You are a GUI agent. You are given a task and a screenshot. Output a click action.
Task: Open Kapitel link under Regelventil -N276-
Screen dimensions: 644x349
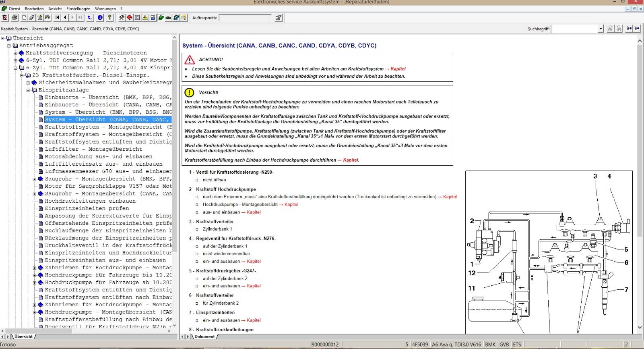(x=254, y=262)
